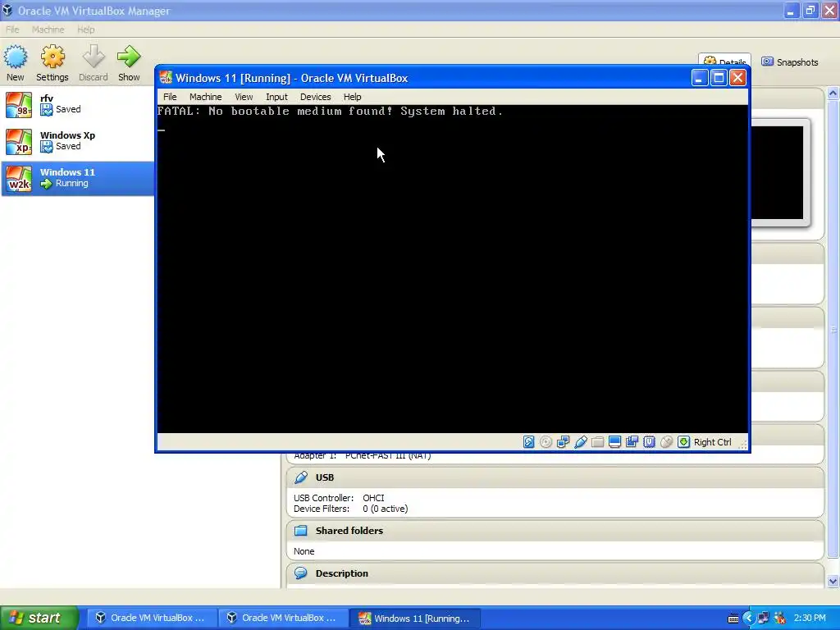Select the rfv virtual machine
Image resolution: width=840 pixels, height=630 pixels.
point(78,104)
